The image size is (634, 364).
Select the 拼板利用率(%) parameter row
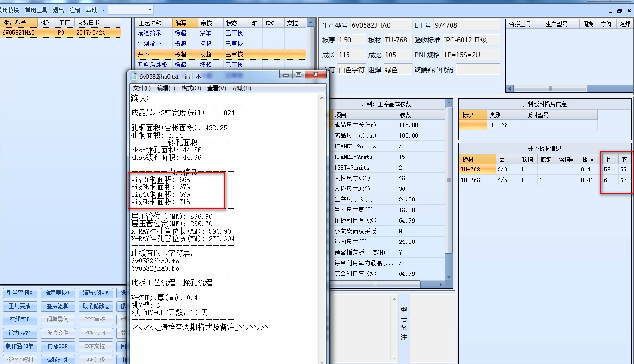388,221
